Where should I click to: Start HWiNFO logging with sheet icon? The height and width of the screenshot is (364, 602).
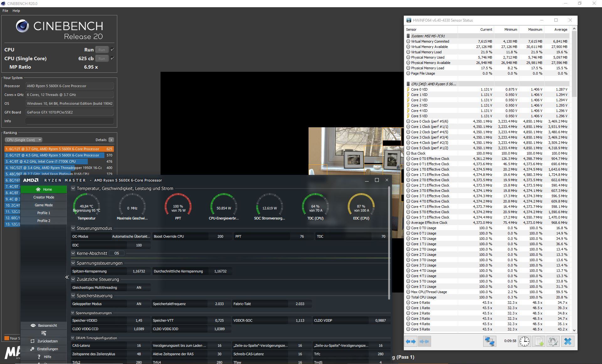539,341
